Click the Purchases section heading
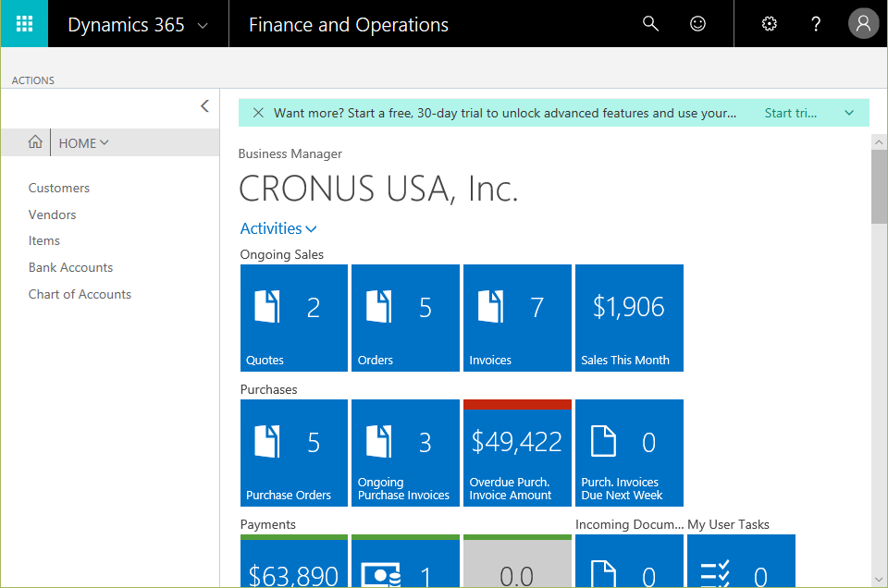Viewport: 888px width, 588px height. click(268, 389)
